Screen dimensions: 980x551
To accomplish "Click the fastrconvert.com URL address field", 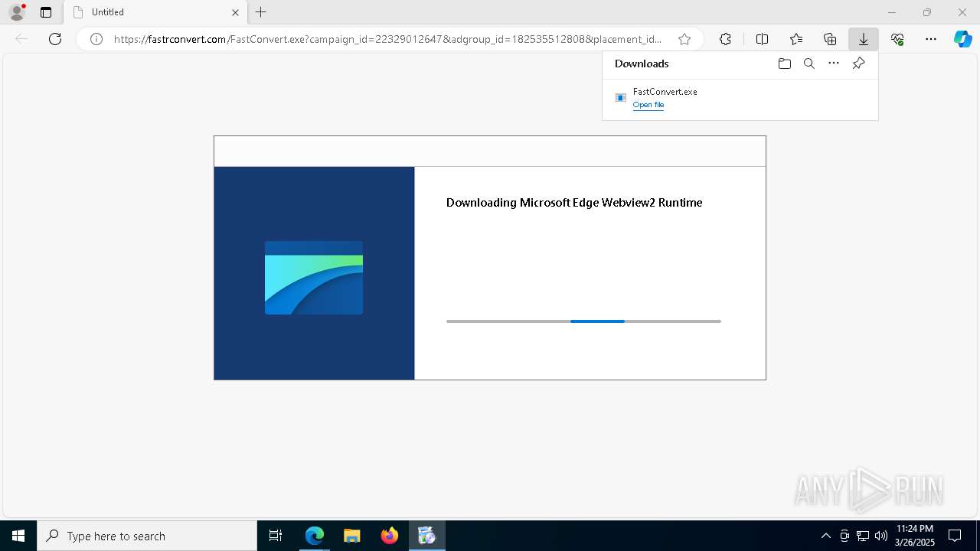I will [388, 39].
